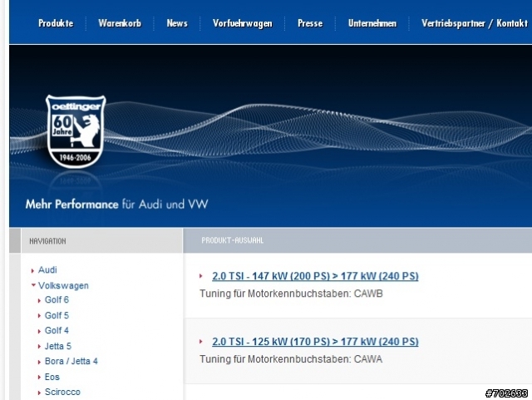Screen dimensions: 532x400
Task: Open the Vorfuehrwagen menu item
Action: coord(242,23)
